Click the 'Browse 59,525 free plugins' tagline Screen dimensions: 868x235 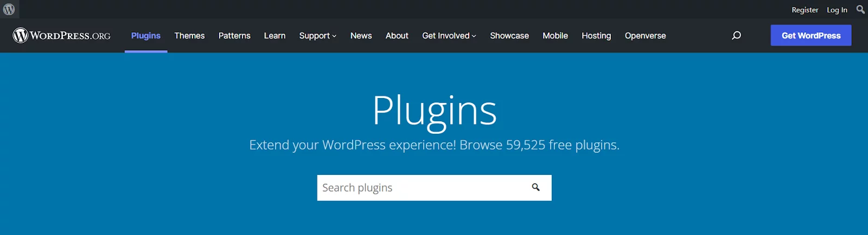(x=539, y=145)
